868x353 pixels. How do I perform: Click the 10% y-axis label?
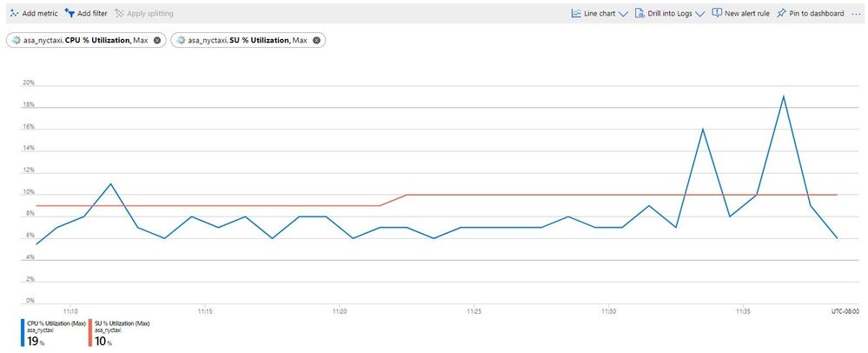(x=28, y=192)
